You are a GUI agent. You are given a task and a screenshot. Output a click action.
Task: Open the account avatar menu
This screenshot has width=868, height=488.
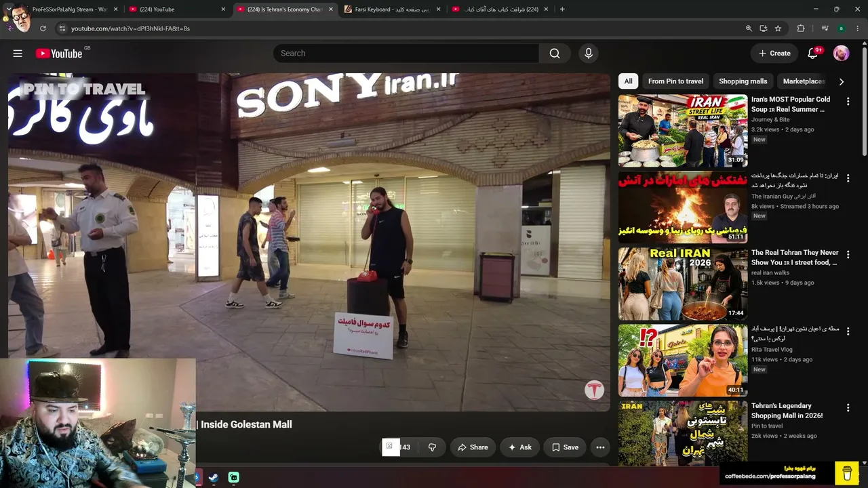click(841, 54)
